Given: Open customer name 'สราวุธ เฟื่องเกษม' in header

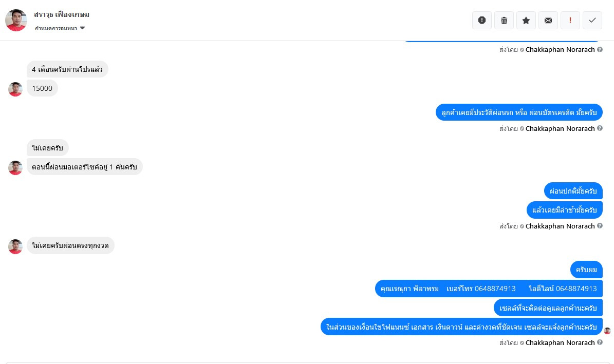Looking at the screenshot, I should pos(62,14).
